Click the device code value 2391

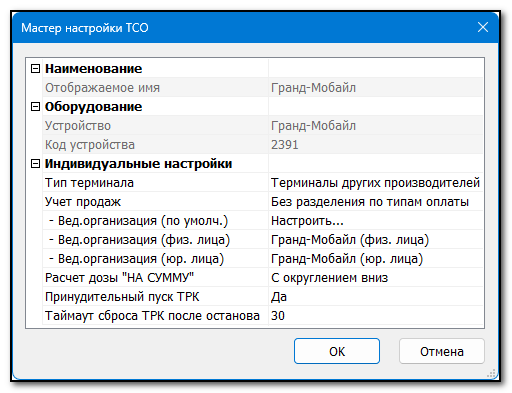tap(285, 145)
